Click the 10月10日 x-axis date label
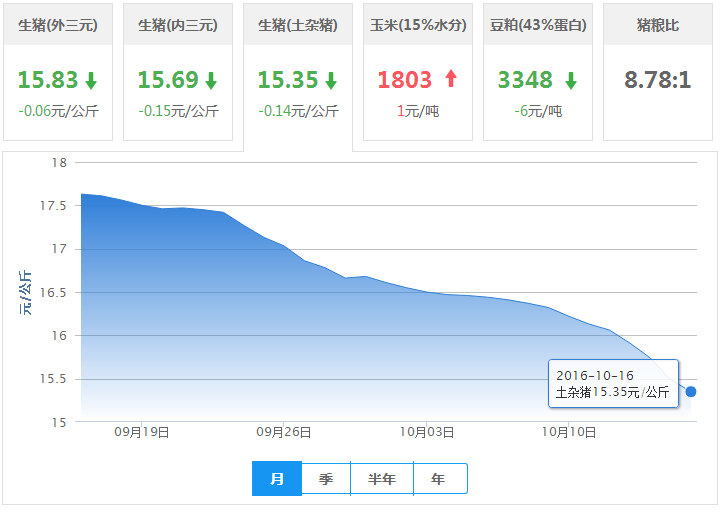Screen dimensions: 723x512 [x=569, y=433]
